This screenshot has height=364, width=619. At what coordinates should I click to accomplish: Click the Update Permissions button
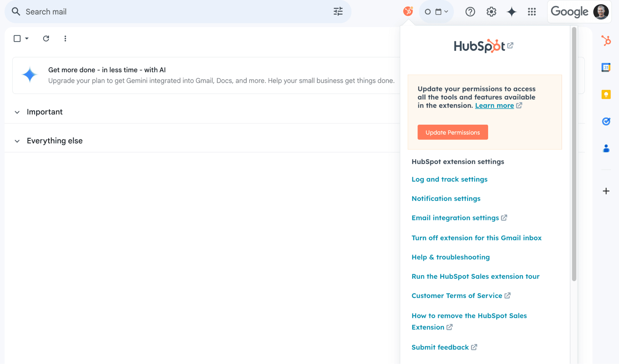click(x=453, y=132)
